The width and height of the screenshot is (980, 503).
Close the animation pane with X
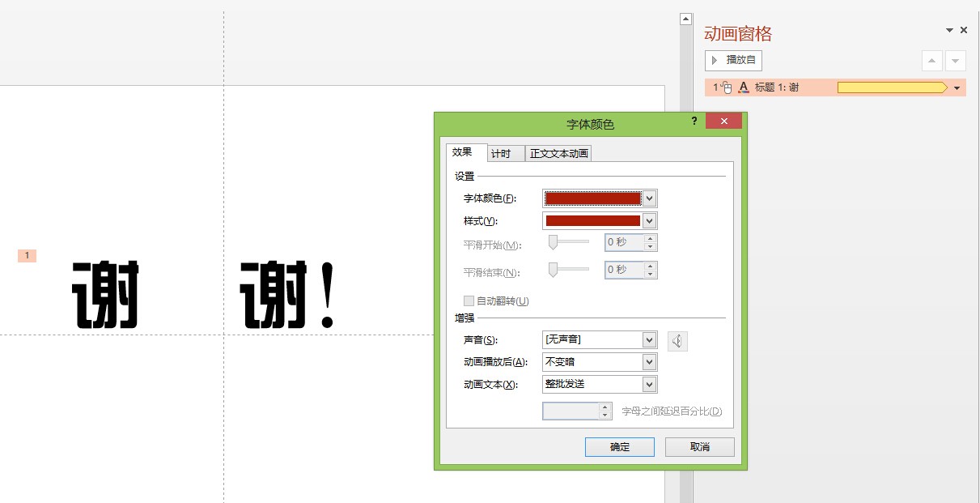click(964, 30)
